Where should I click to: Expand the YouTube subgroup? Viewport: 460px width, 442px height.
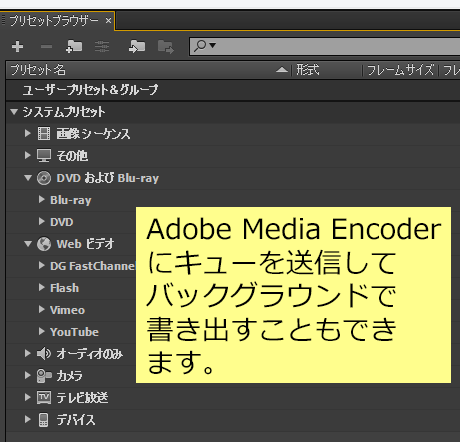pyautogui.click(x=42, y=331)
